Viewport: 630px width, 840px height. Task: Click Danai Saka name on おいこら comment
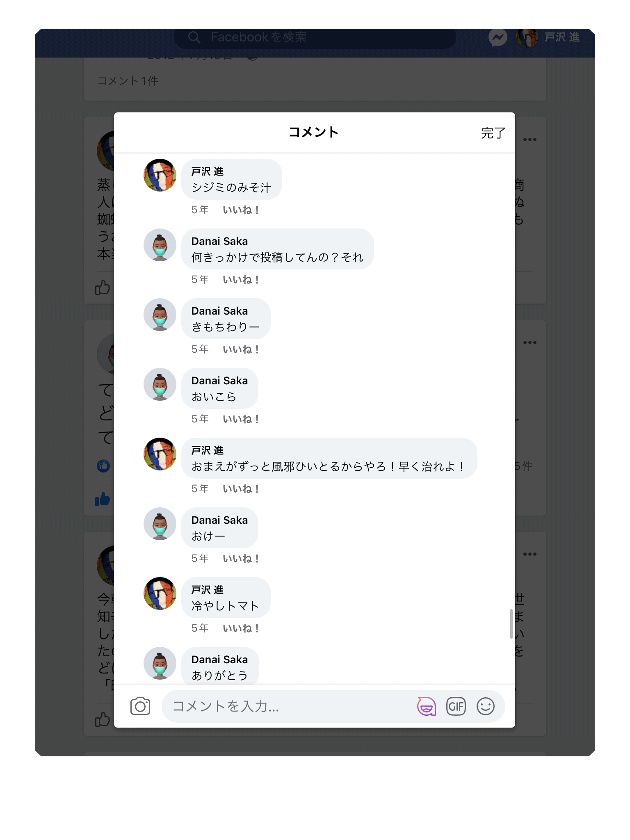pyautogui.click(x=219, y=381)
